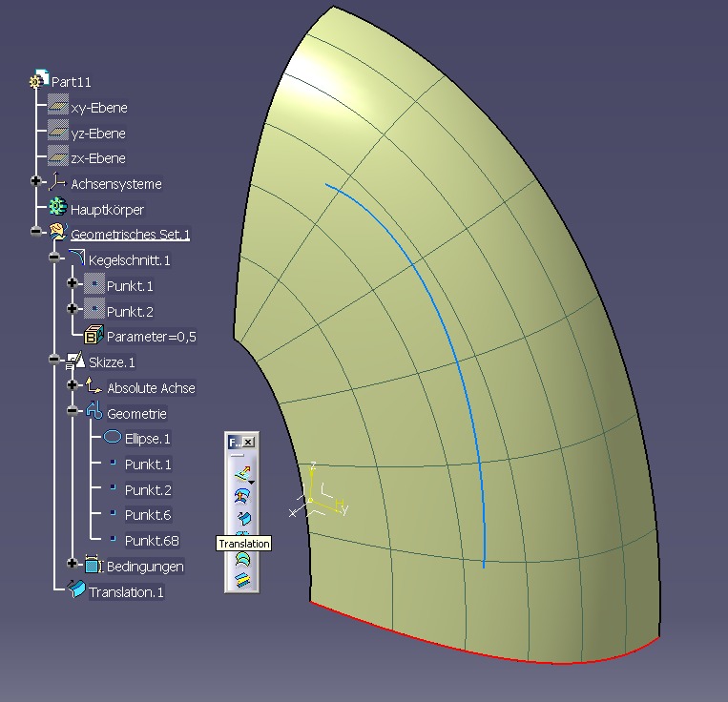Expand the Bedingungen node
Image resolution: width=728 pixels, height=702 pixels.
pos(72,564)
